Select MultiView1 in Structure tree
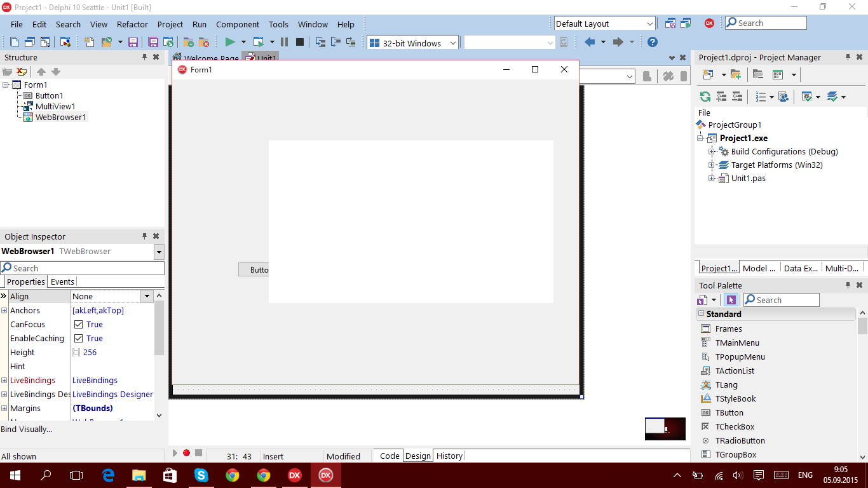The image size is (868, 488). [x=55, y=106]
